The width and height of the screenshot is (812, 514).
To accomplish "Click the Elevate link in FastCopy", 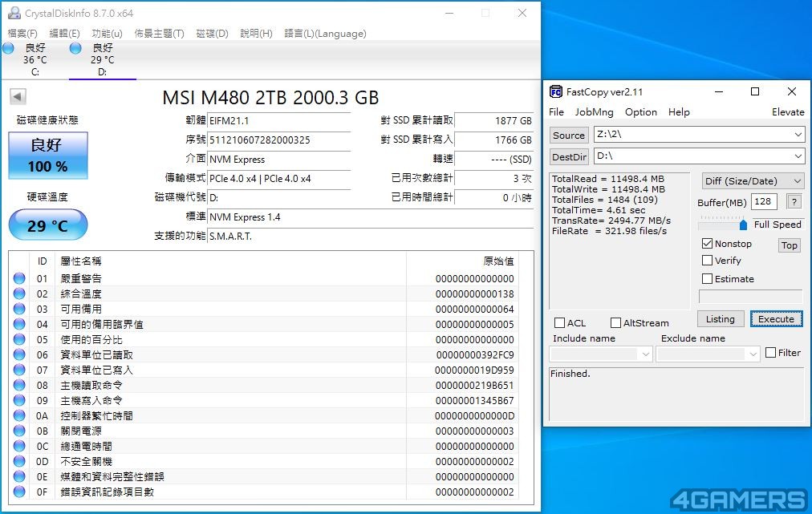I will 788,111.
